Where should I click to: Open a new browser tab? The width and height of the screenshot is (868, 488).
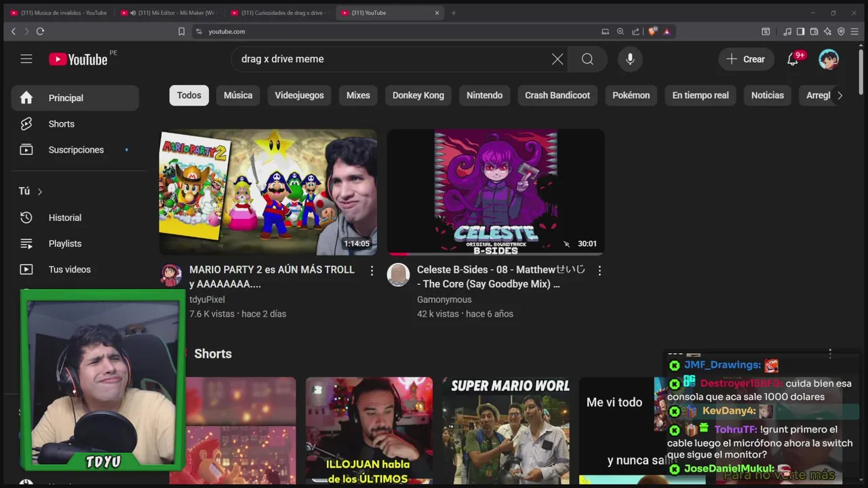454,12
